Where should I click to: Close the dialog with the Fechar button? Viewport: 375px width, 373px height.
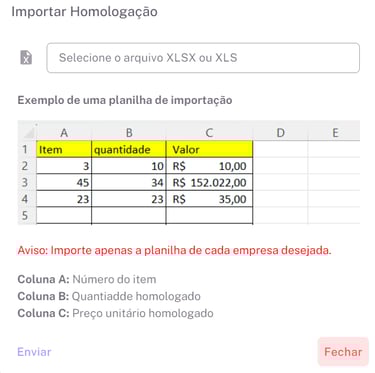click(343, 352)
